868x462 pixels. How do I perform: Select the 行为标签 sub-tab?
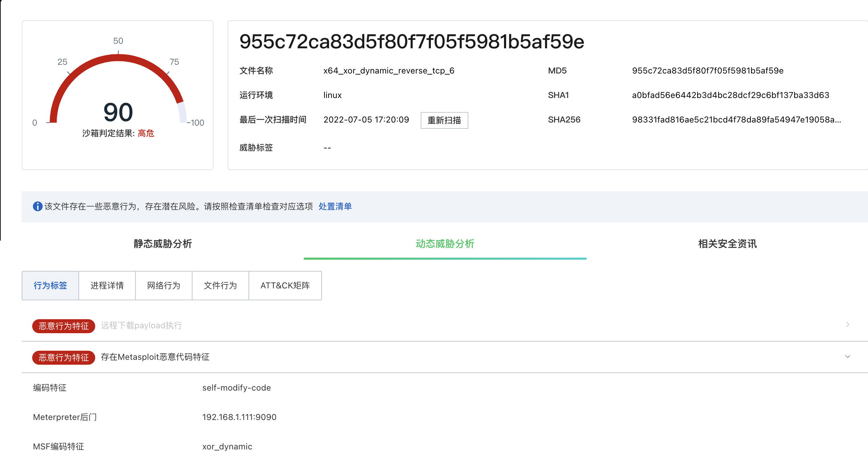(x=50, y=286)
